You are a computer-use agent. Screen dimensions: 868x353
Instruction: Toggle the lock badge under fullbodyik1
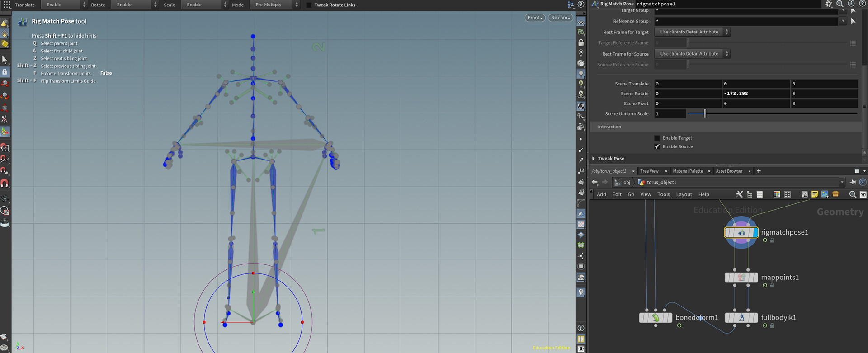pos(772,325)
